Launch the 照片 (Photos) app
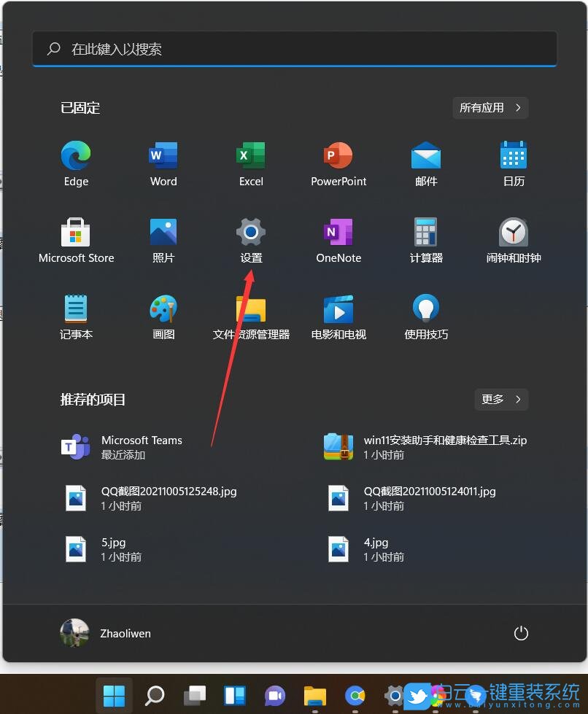 point(163,232)
